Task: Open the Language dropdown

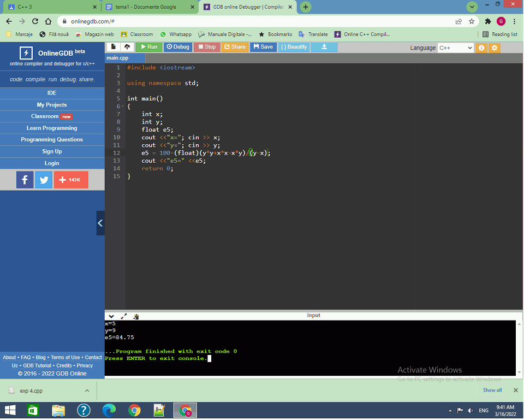Action: [x=455, y=48]
